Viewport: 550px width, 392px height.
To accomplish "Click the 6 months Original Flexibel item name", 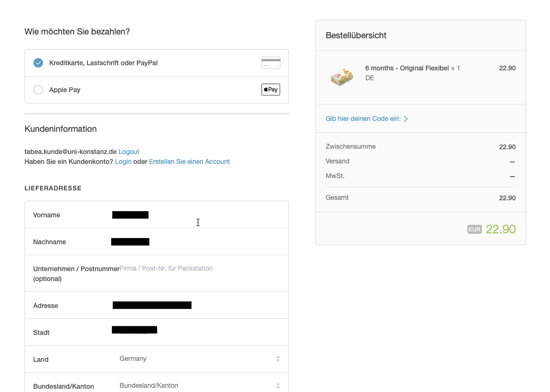I will click(x=407, y=68).
